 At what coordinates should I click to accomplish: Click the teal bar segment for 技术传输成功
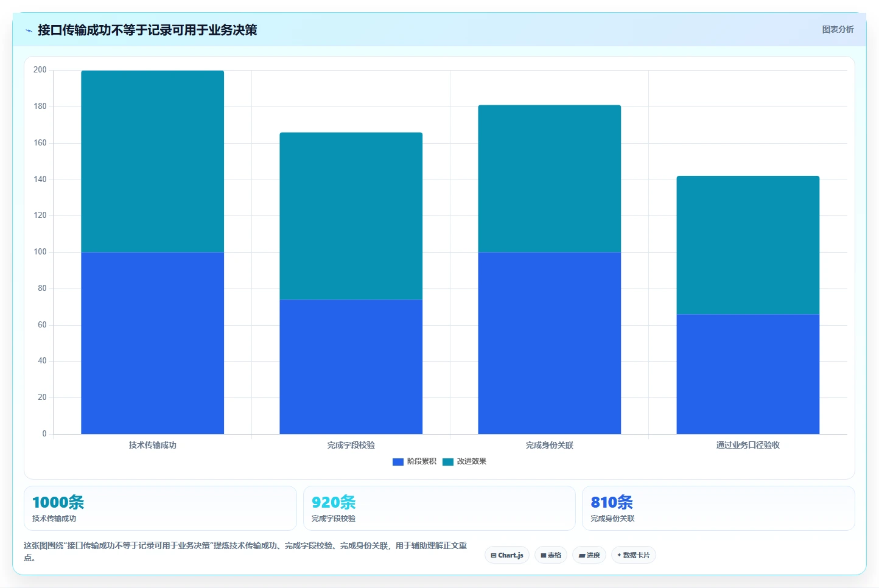pos(152,161)
